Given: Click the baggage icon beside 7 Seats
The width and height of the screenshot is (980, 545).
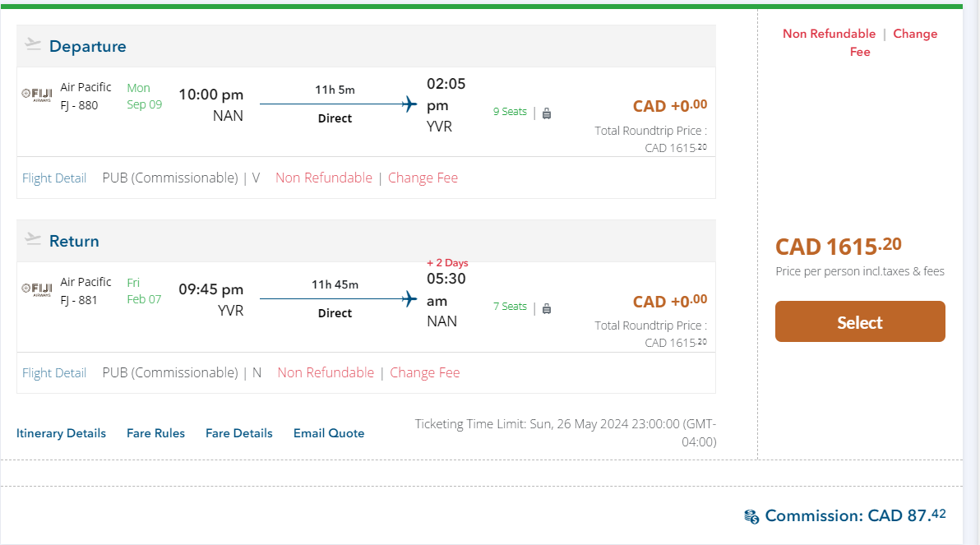Looking at the screenshot, I should (547, 308).
